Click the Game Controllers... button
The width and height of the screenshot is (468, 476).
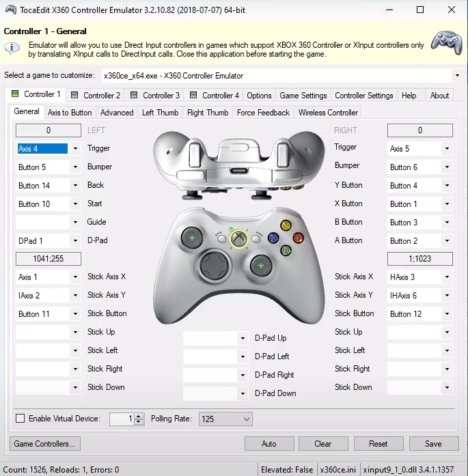click(45, 443)
